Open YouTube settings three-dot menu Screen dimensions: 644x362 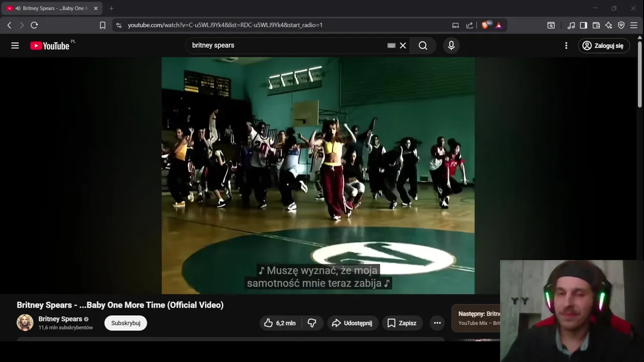tap(566, 46)
